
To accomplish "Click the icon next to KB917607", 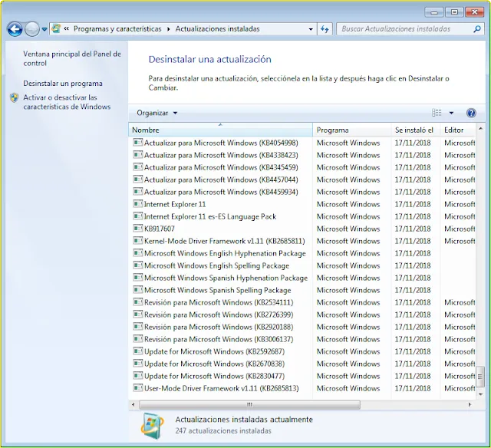I will 138,229.
